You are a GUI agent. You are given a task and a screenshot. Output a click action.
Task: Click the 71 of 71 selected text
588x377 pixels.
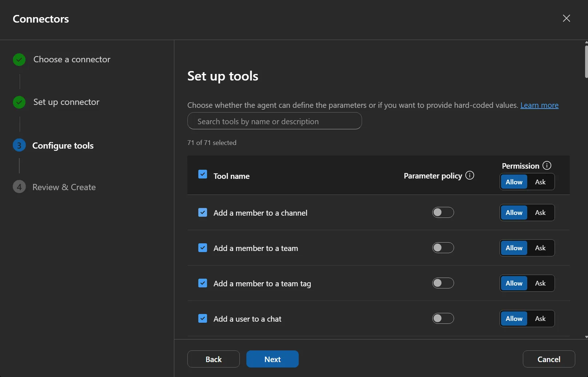point(212,143)
